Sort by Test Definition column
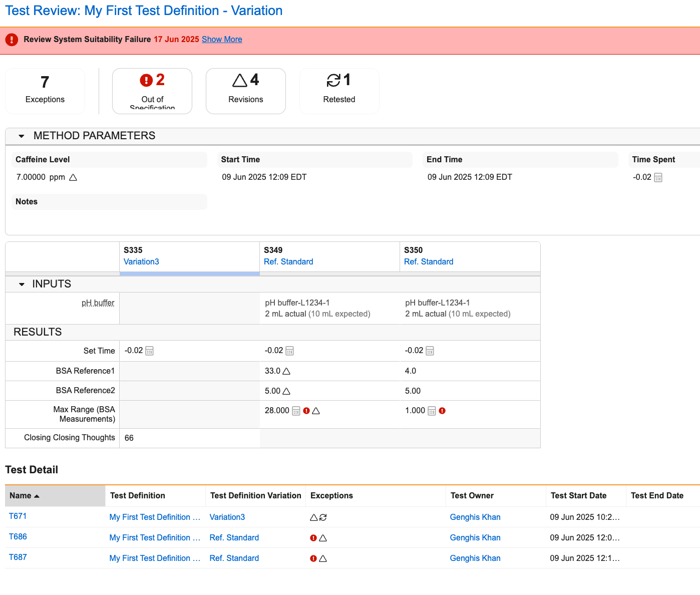The height and width of the screenshot is (595, 700). [x=155, y=496]
